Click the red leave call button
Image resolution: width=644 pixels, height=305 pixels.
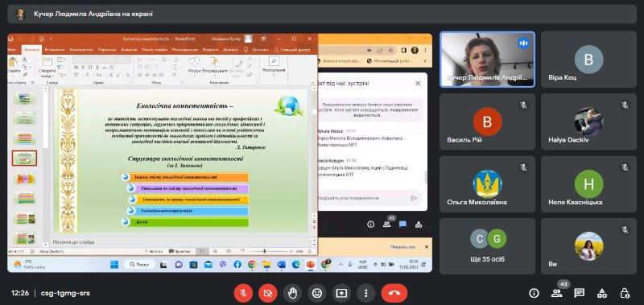point(394,293)
